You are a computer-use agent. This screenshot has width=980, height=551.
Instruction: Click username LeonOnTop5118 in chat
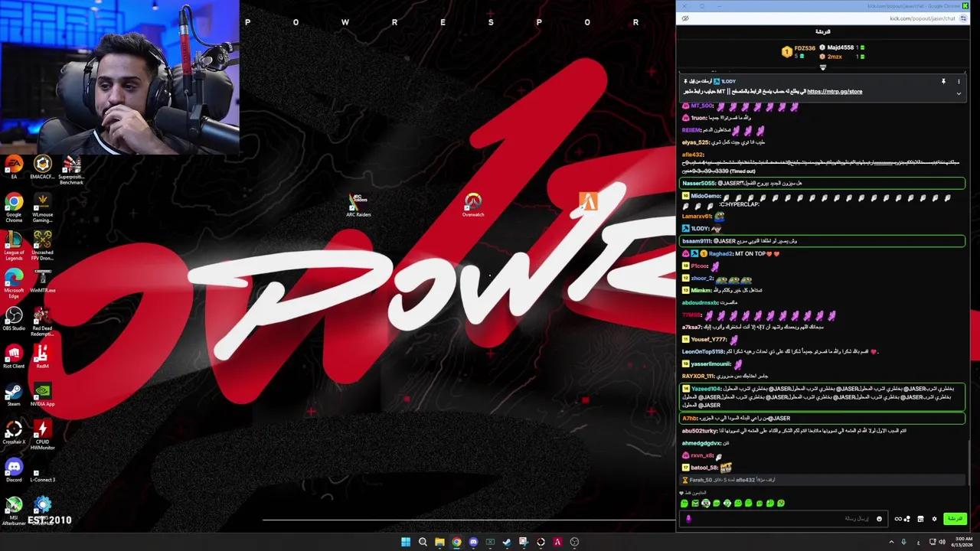coord(703,352)
